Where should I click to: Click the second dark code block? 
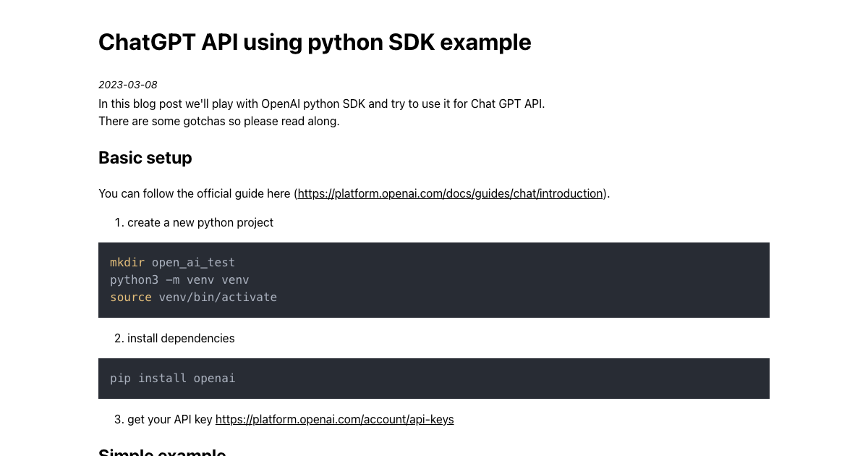(x=434, y=378)
